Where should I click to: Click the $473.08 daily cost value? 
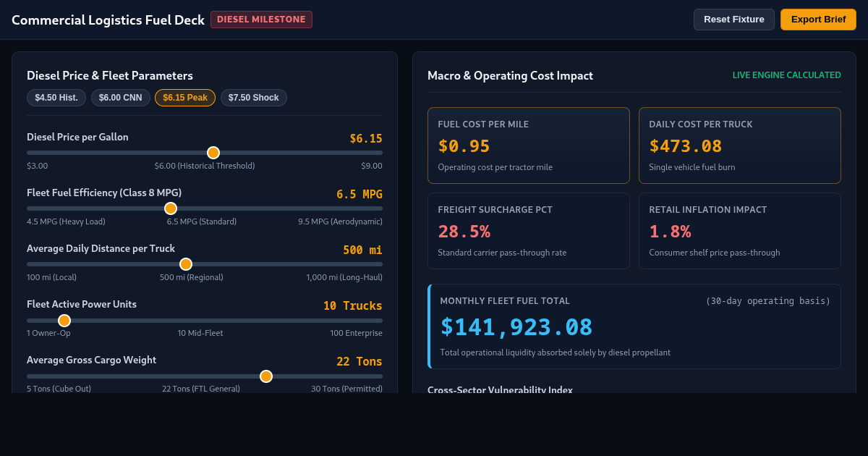pyautogui.click(x=686, y=146)
